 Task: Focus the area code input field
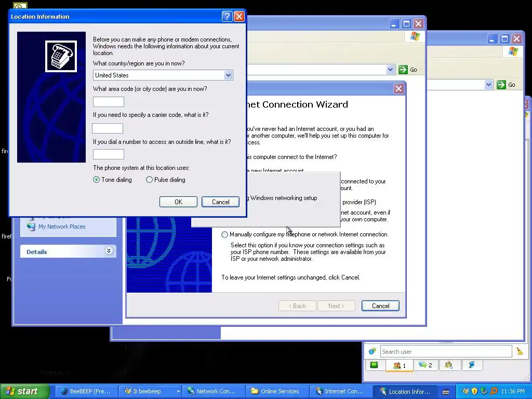tap(109, 102)
